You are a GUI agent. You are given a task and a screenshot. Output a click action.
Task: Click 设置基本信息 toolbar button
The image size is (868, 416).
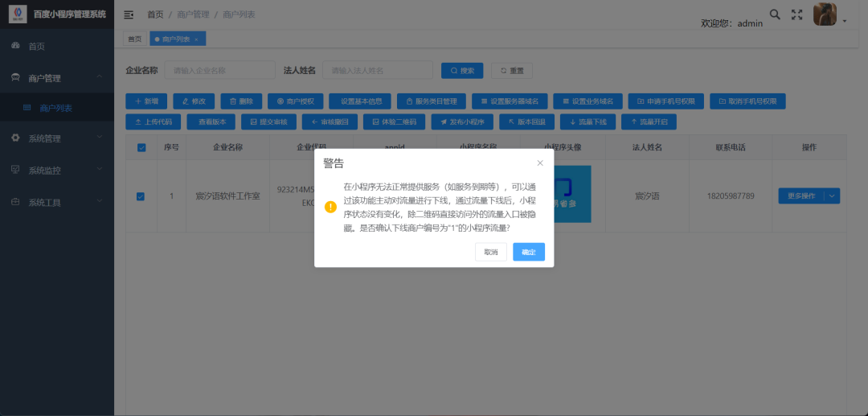point(360,101)
